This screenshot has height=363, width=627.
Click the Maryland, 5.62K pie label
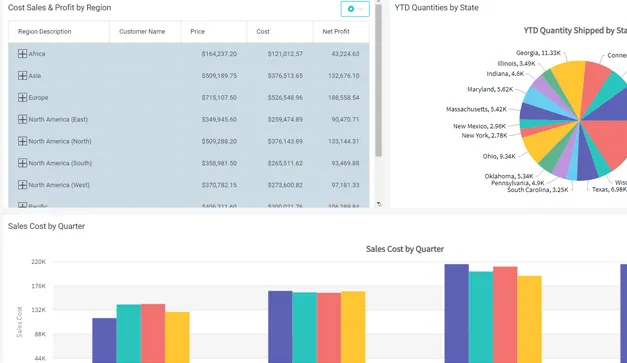click(490, 89)
